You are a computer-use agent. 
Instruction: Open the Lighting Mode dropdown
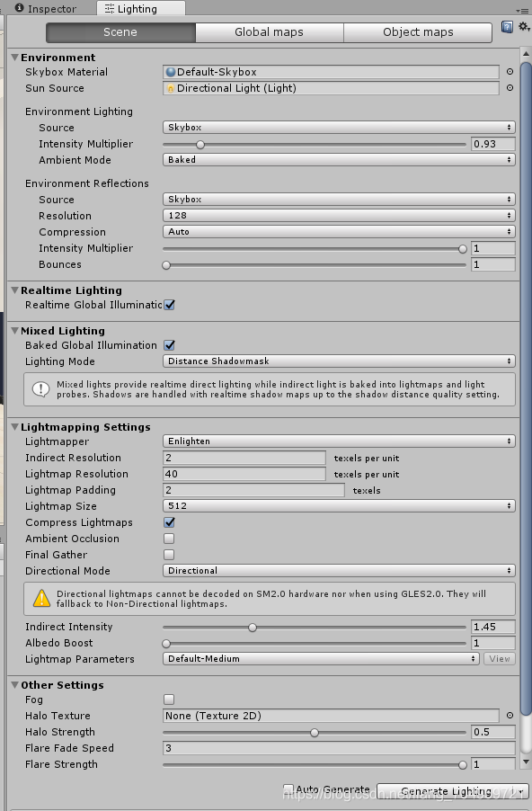point(339,361)
